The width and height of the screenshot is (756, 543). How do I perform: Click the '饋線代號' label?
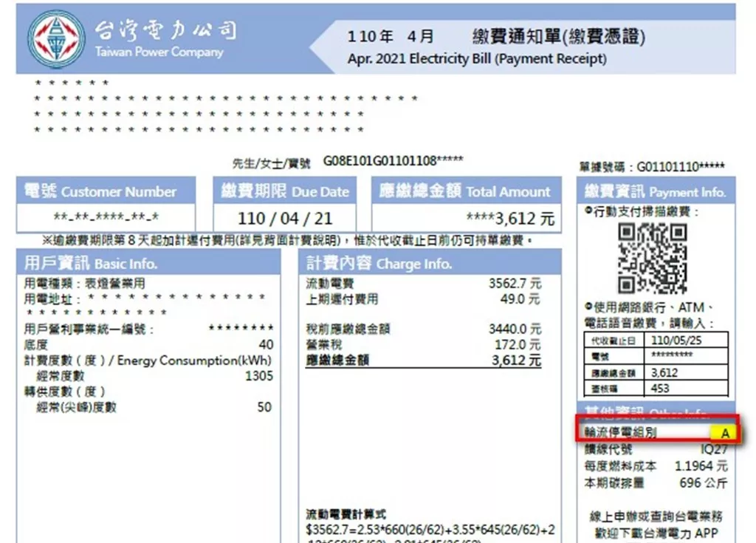click(x=608, y=449)
